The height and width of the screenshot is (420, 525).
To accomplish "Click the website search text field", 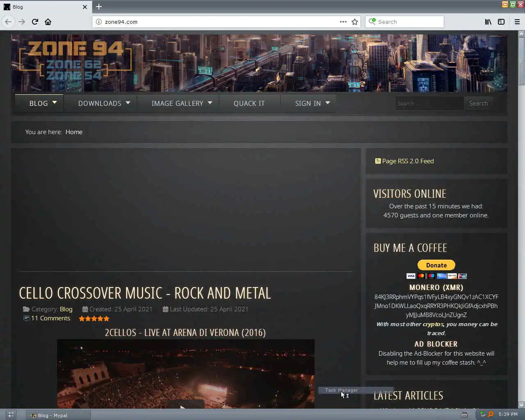I will click(429, 103).
